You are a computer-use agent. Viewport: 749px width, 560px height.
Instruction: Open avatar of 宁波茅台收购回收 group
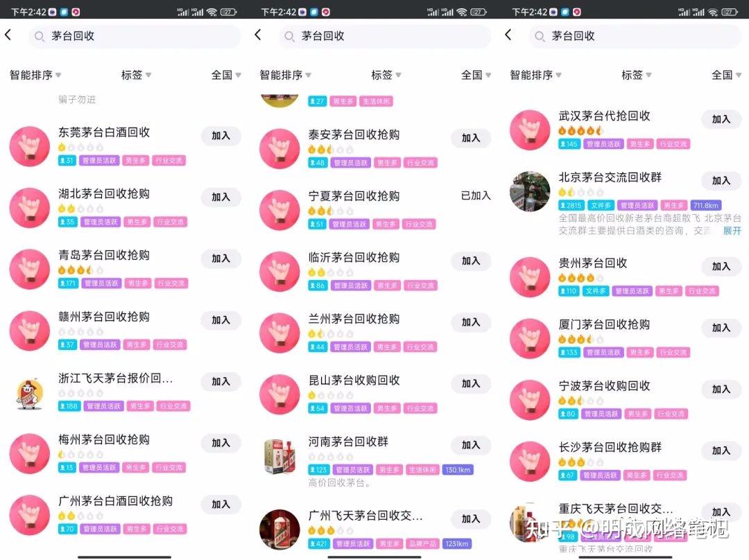point(530,400)
